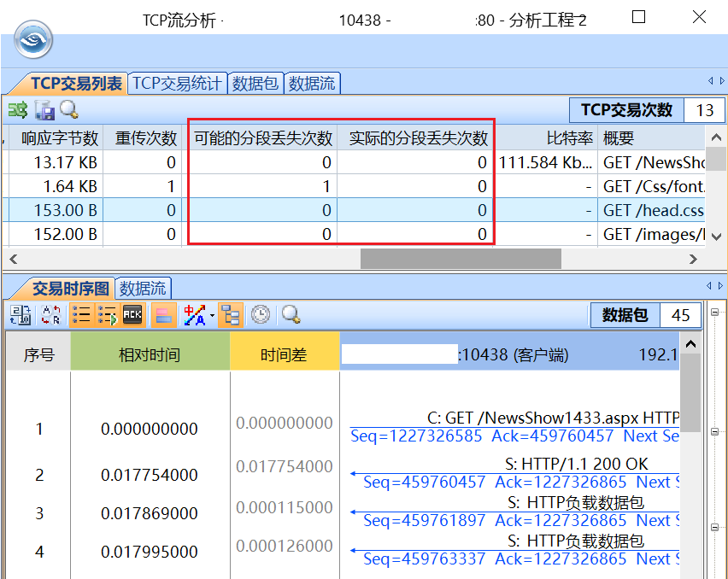Click the A/R direction icon in diagram toolbar
Screen dimensions: 728x579
tap(49, 314)
